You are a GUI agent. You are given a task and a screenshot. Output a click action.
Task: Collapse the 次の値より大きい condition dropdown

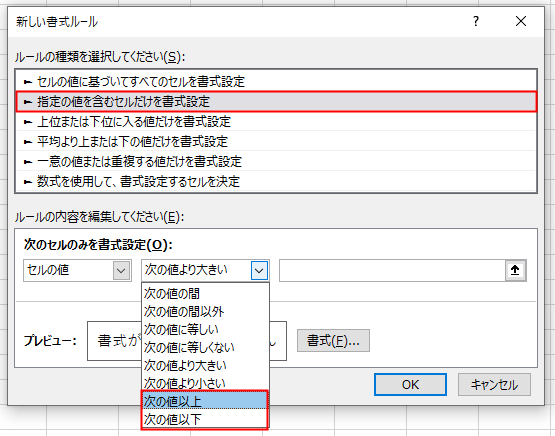coord(259,271)
